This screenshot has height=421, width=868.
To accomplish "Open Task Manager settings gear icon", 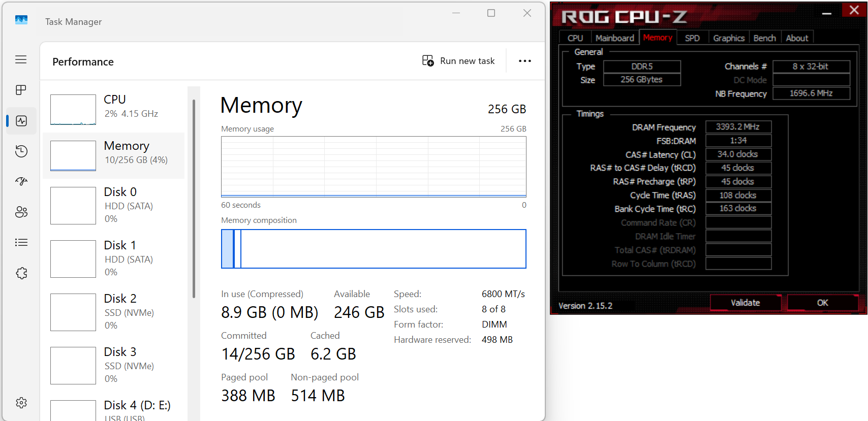I will tap(21, 403).
